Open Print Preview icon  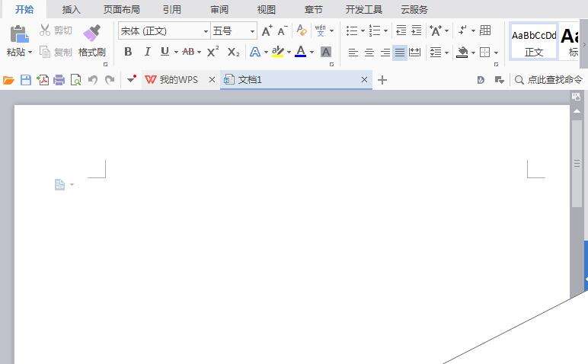(x=75, y=80)
